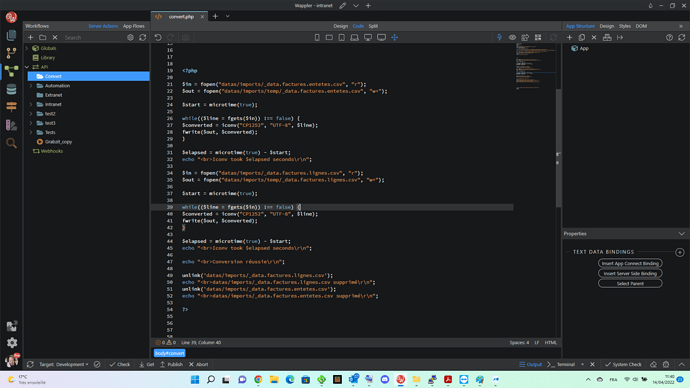Open the project switcher chevron in title bar
The width and height of the screenshot is (690, 388).
356,6
